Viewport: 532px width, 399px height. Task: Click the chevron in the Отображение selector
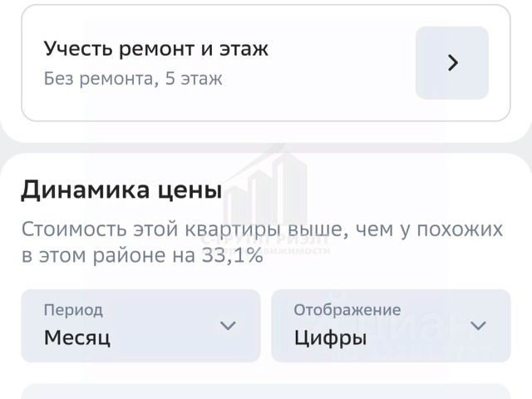[x=479, y=325]
